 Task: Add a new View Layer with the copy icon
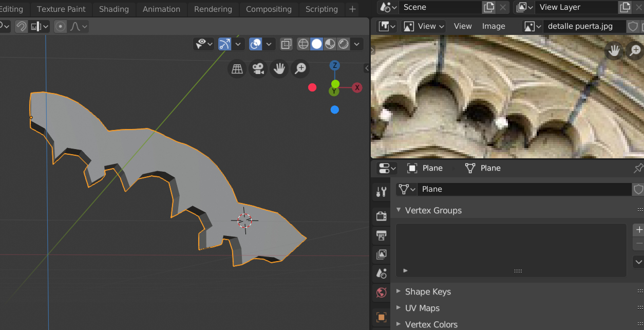coord(624,7)
